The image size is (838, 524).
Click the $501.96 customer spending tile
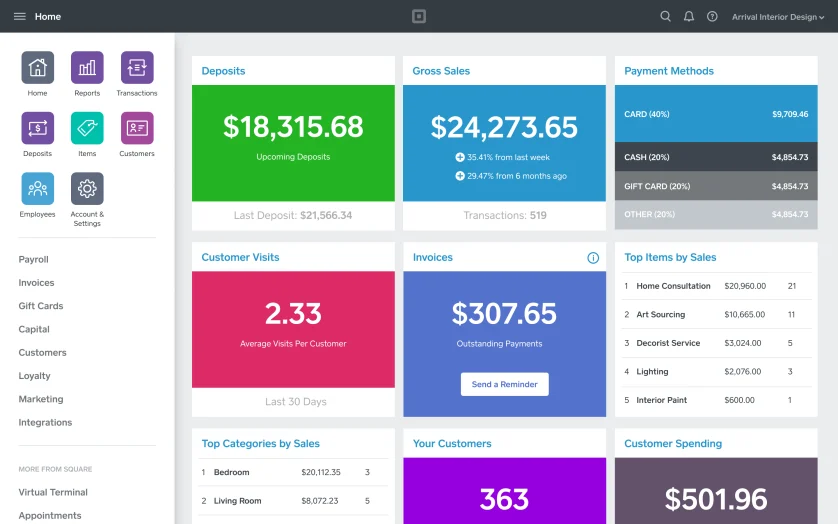pyautogui.click(x=716, y=491)
